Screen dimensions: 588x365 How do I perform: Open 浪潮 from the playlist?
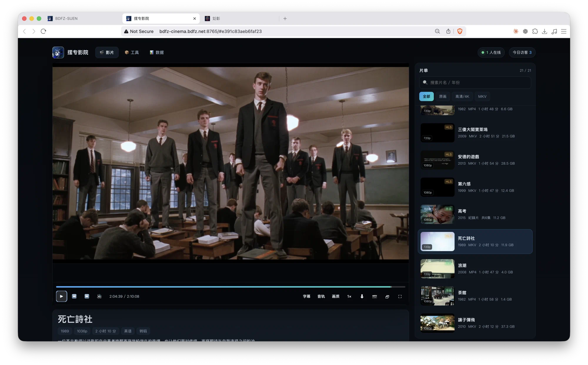(x=475, y=269)
